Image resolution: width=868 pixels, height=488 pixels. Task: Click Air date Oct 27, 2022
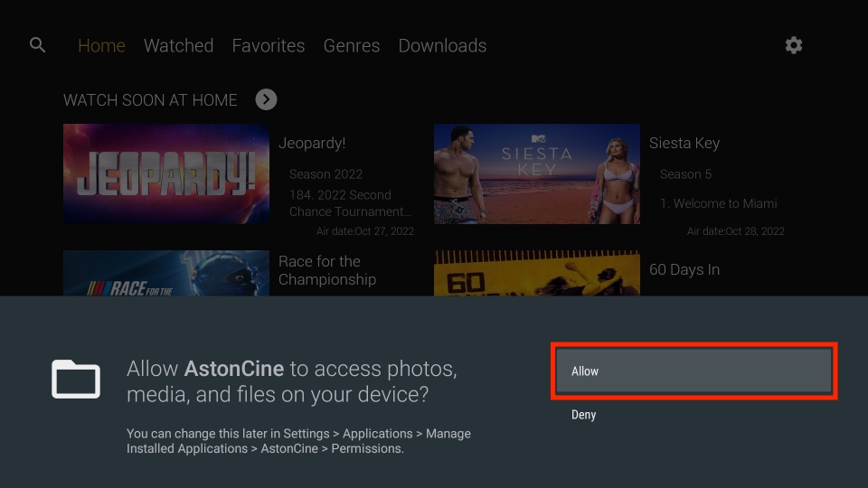pos(364,231)
